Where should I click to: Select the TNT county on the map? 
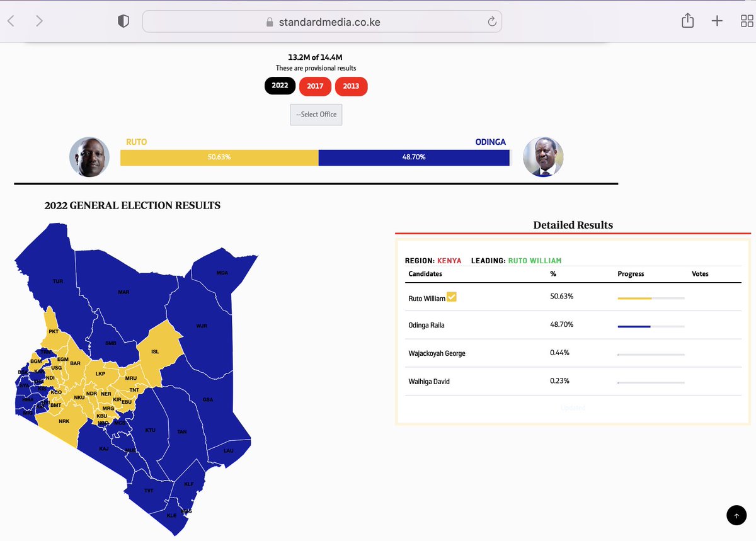coord(134,390)
